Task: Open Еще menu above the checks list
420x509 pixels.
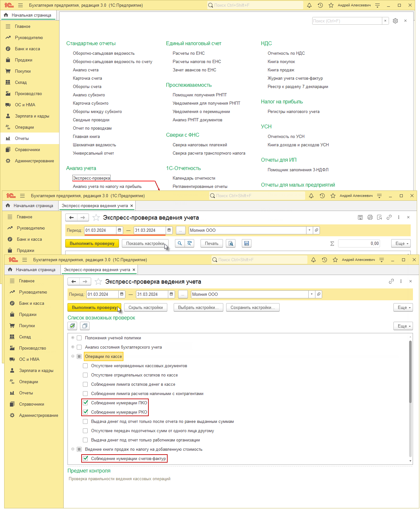Action: (403, 326)
